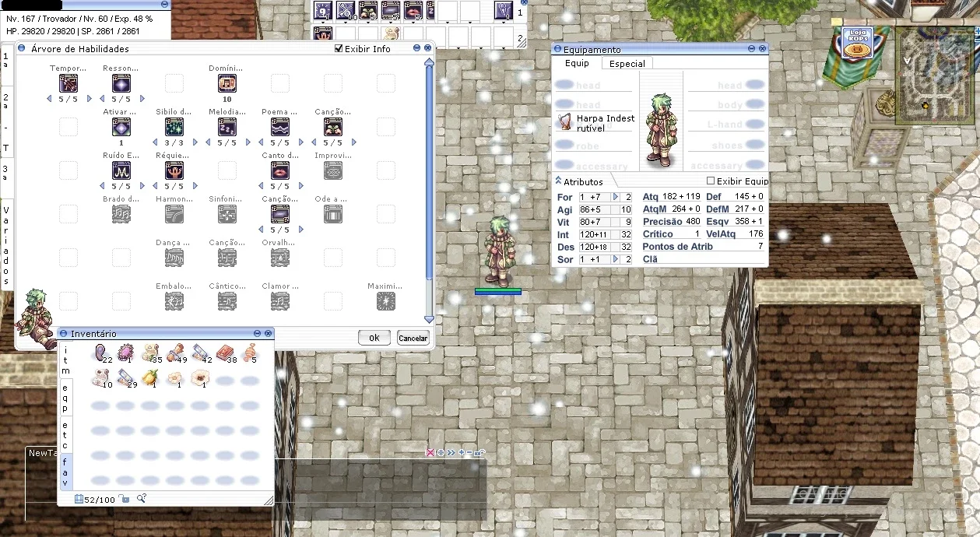Screen dimensions: 980x537
Task: Switch to the Equip tab
Action: [x=577, y=63]
